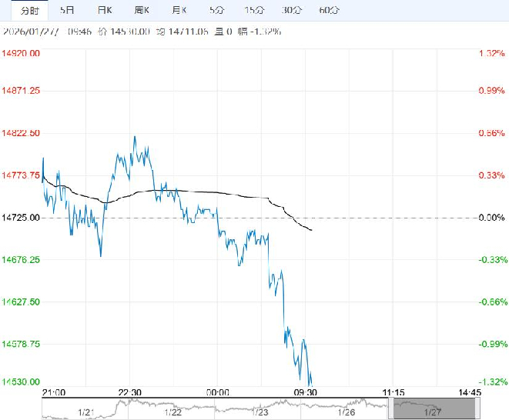
Task: Click the 1/27 label in navigator
Action: tap(434, 411)
